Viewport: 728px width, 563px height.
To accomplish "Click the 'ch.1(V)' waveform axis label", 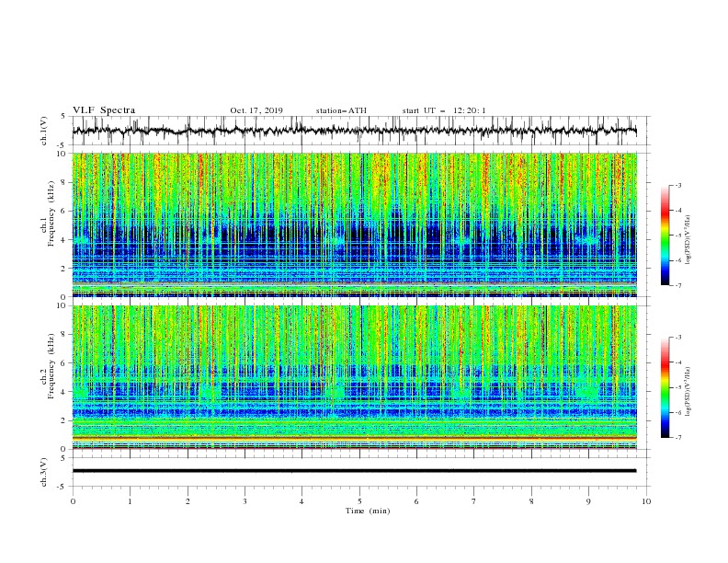I will tap(44, 131).
